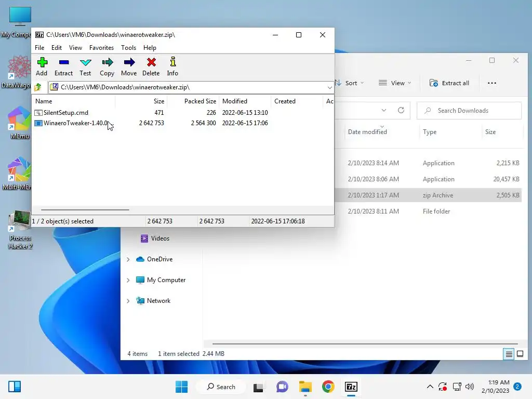
Task: Click the 7-Zip horizontal scrollbar
Action: [85, 210]
